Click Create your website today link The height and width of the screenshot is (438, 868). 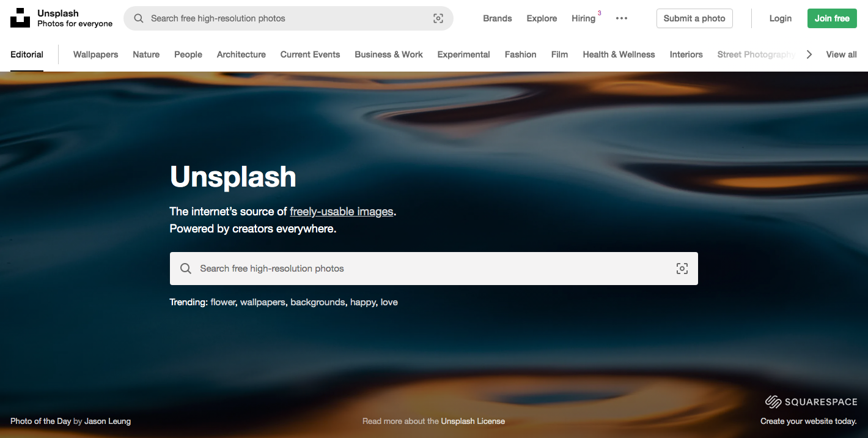[x=809, y=421]
